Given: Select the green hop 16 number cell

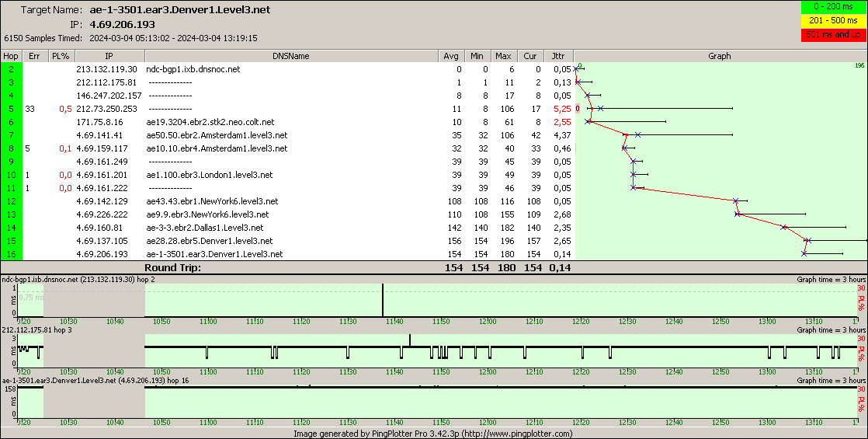Looking at the screenshot, I should (11, 254).
